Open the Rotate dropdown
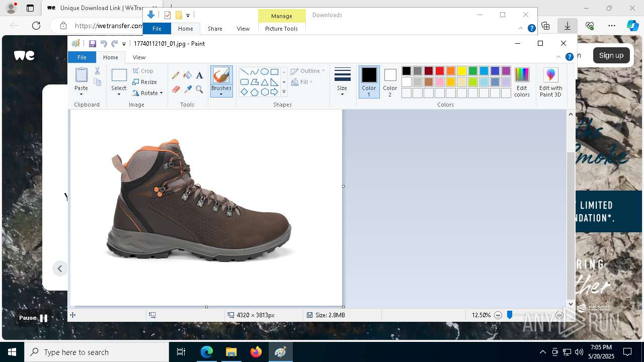 pyautogui.click(x=147, y=93)
